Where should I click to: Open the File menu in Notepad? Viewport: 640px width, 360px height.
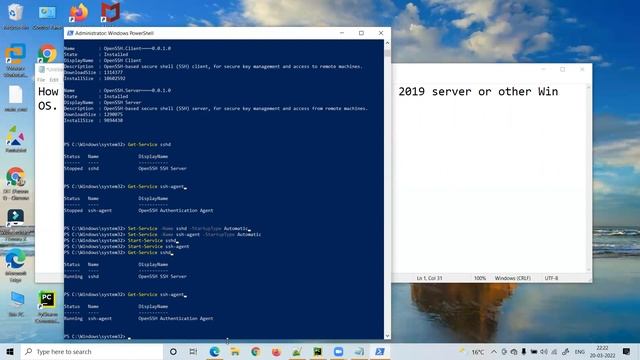pos(41,80)
